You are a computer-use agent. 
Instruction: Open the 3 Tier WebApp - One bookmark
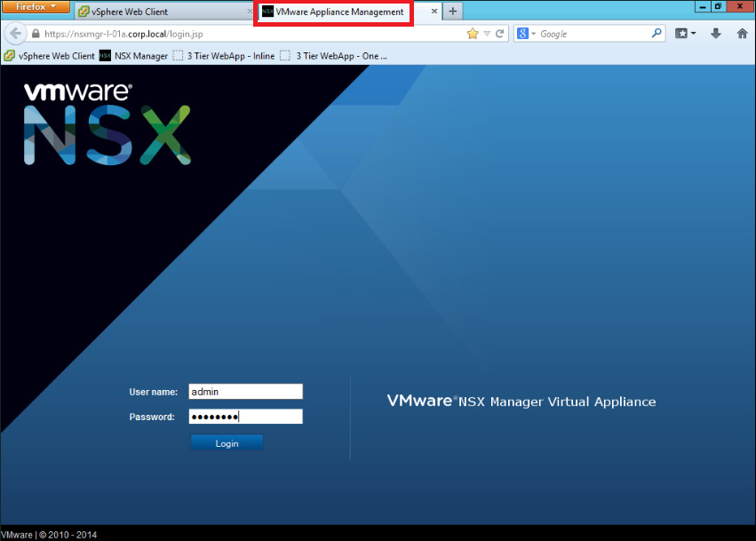tap(334, 56)
